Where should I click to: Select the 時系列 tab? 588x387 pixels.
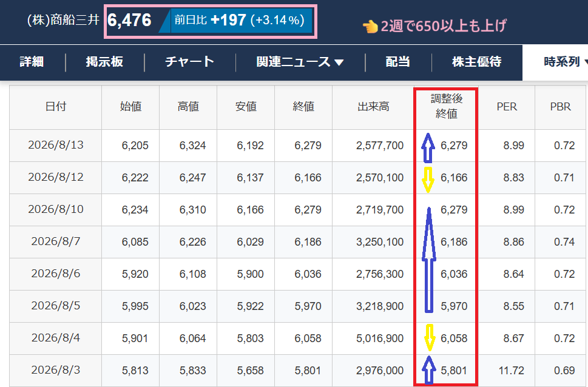click(x=562, y=62)
